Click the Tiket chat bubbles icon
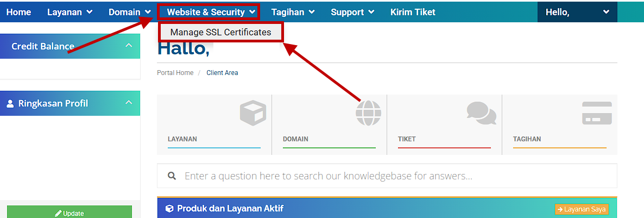 tap(481, 113)
